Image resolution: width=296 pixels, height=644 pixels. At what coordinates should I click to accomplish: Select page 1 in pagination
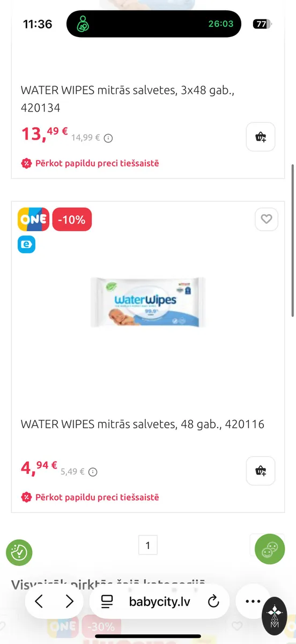(x=148, y=546)
